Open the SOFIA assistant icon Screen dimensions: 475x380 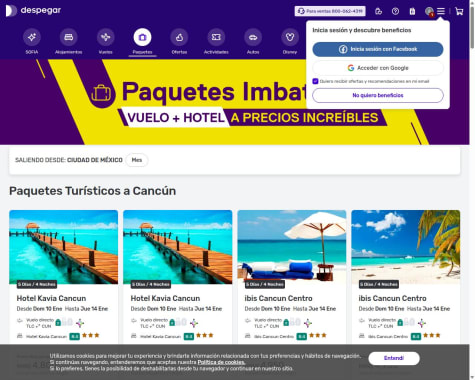point(32,37)
